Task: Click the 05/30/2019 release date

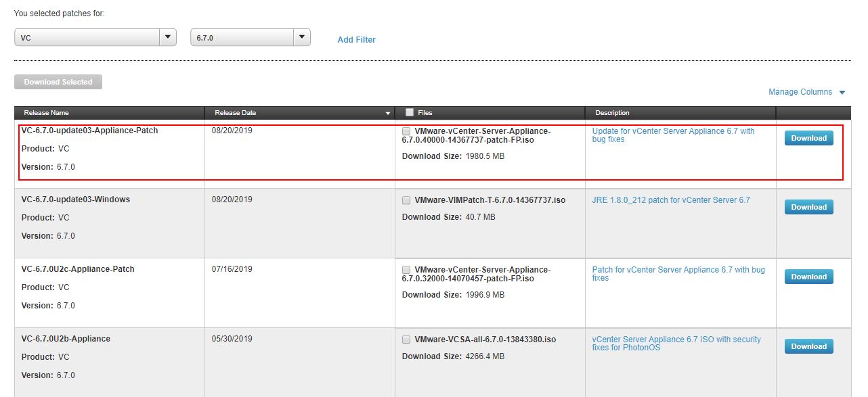Action: (x=232, y=339)
